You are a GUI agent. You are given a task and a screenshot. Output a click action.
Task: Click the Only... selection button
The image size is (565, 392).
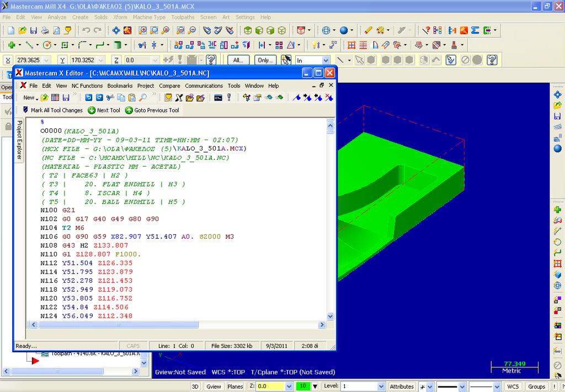click(x=265, y=60)
